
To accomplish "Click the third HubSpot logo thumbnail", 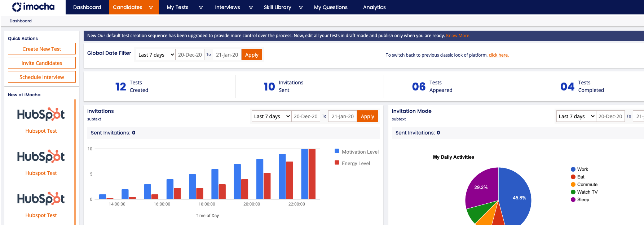I will click(41, 199).
